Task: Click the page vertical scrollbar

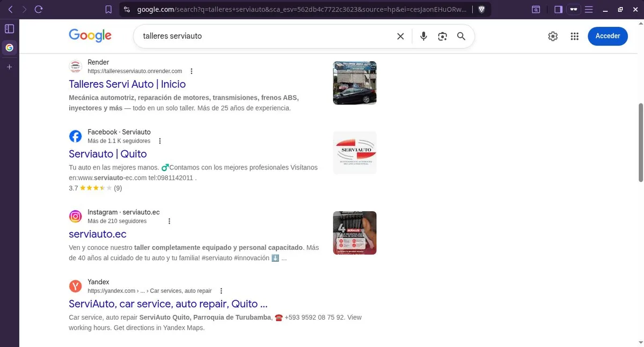Action: (640, 143)
